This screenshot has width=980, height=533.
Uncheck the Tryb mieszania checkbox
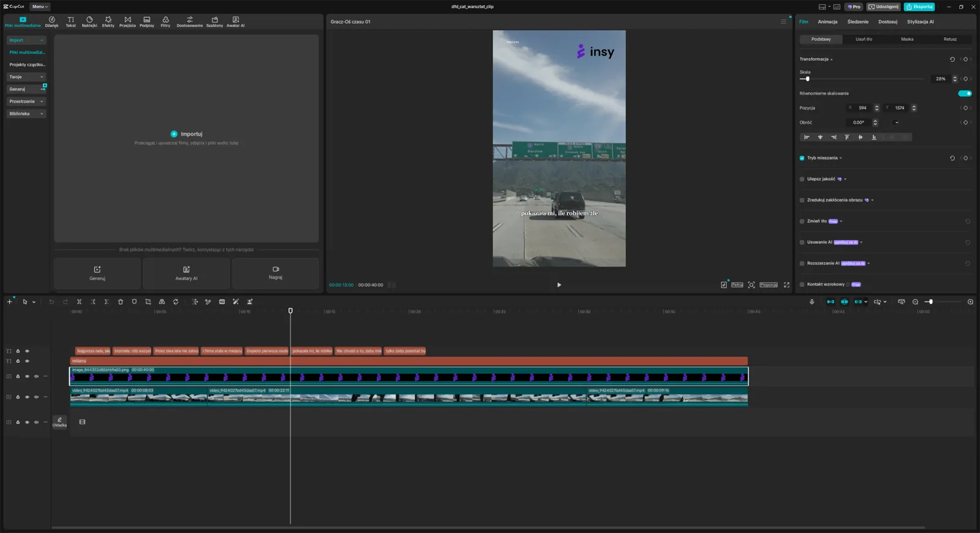(x=802, y=158)
